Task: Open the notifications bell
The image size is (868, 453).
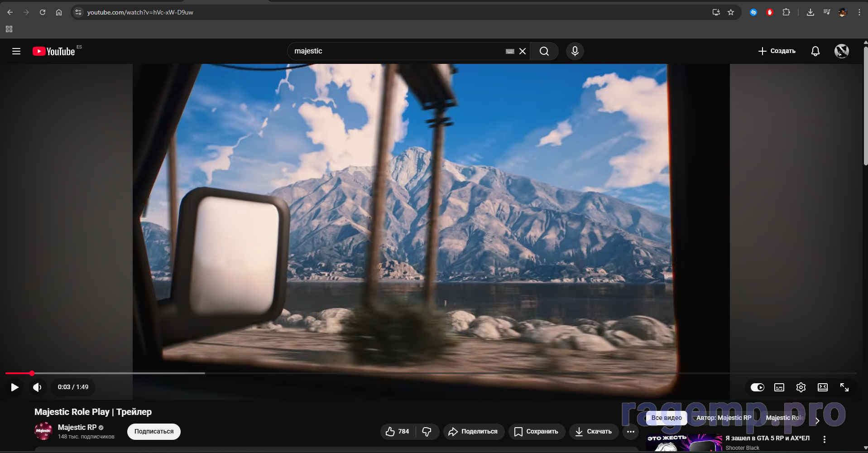Action: [x=815, y=51]
